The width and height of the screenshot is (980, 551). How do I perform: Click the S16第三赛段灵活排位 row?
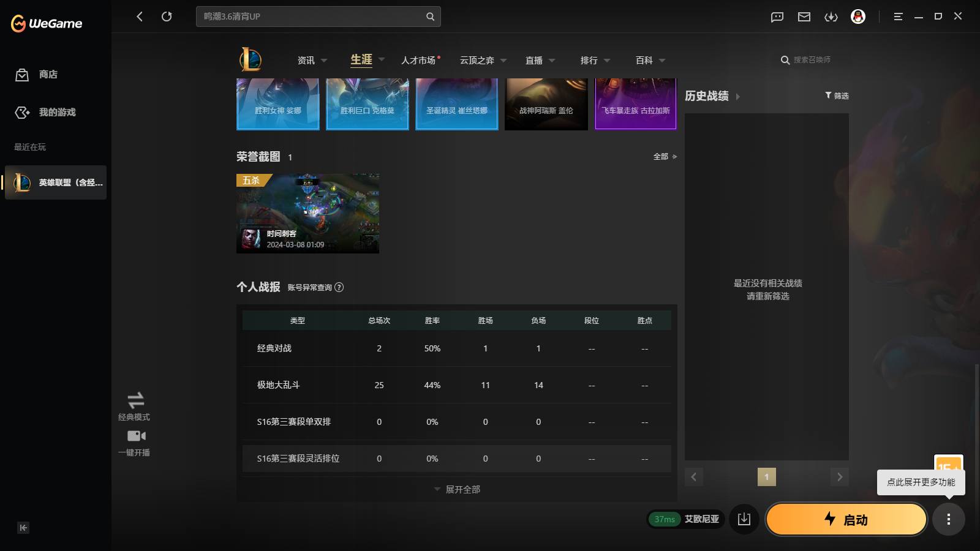[456, 459]
